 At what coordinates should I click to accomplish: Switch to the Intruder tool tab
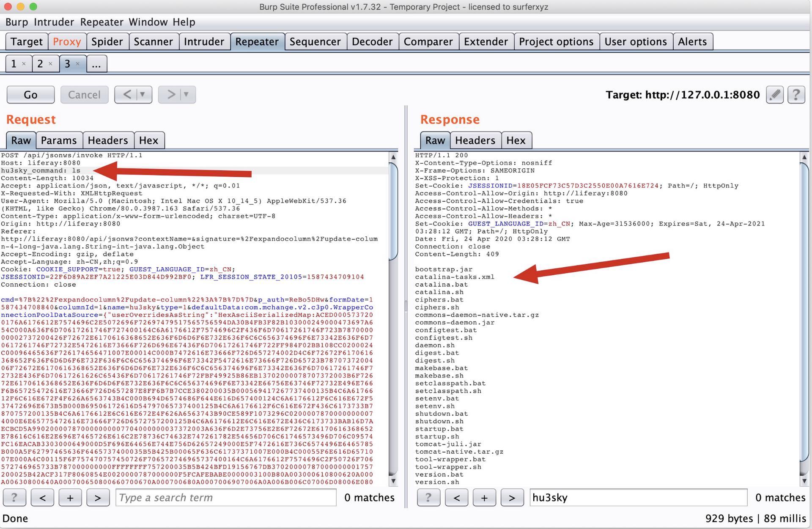coord(204,41)
